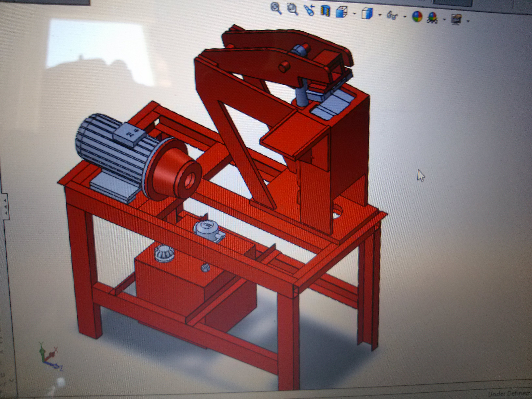Screen dimensions: 532x399
Task: Expand the Apply Scene dropdown arrow
Action: point(444,19)
